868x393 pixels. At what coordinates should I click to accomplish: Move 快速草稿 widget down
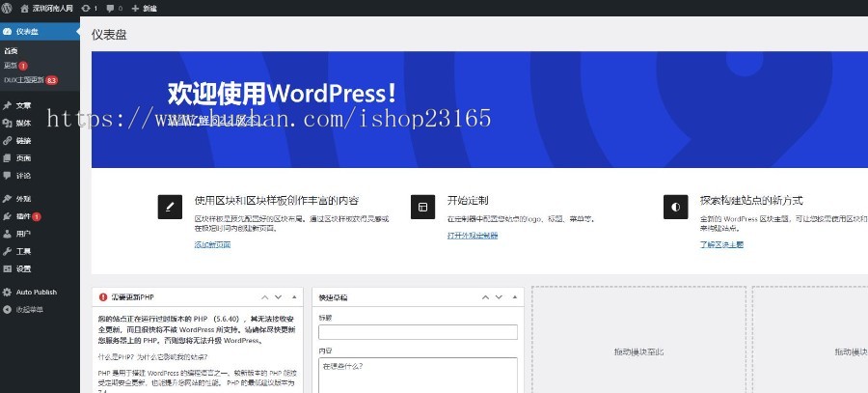499,297
